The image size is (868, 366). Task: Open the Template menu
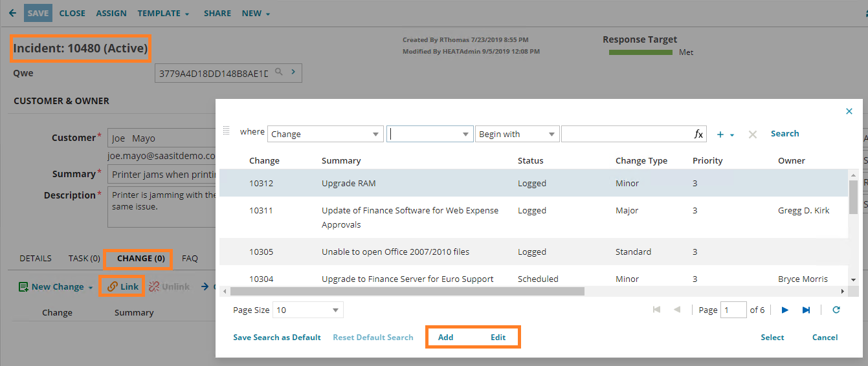click(163, 13)
